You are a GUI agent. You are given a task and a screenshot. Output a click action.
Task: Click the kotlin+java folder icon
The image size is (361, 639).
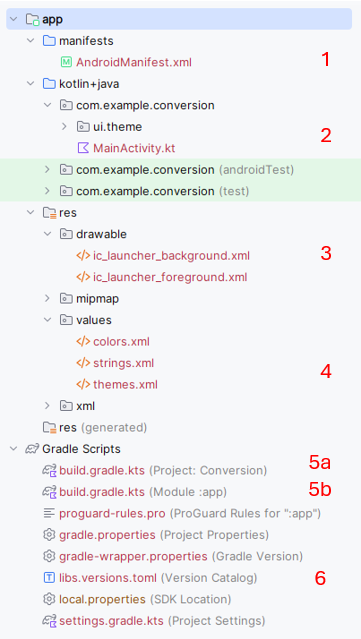49,84
